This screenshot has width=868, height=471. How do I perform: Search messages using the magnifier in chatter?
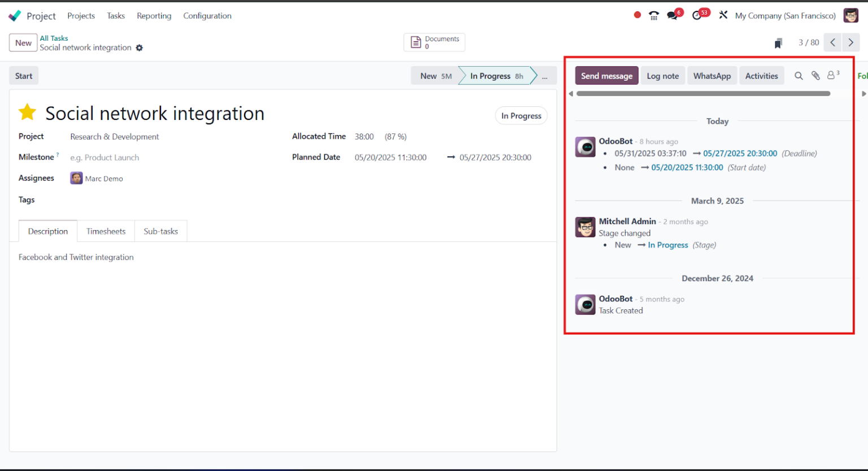point(798,75)
